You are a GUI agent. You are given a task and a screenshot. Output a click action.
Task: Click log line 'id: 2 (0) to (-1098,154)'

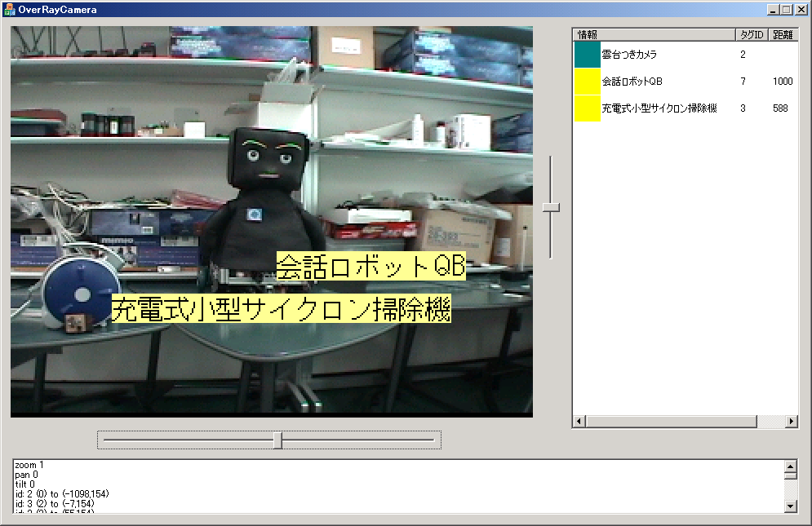(x=62, y=494)
